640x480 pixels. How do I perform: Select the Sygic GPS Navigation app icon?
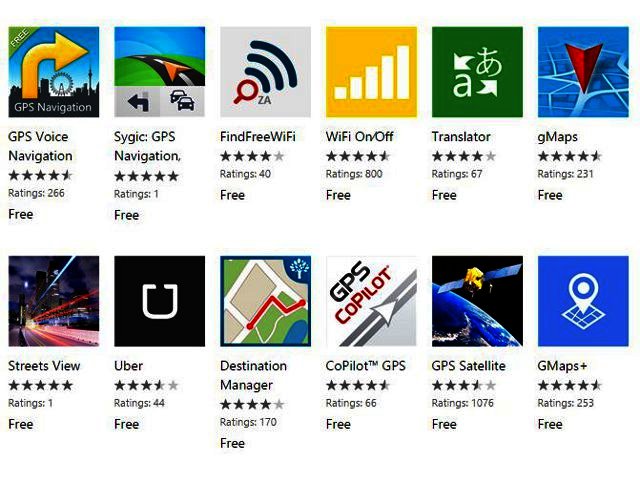click(160, 72)
